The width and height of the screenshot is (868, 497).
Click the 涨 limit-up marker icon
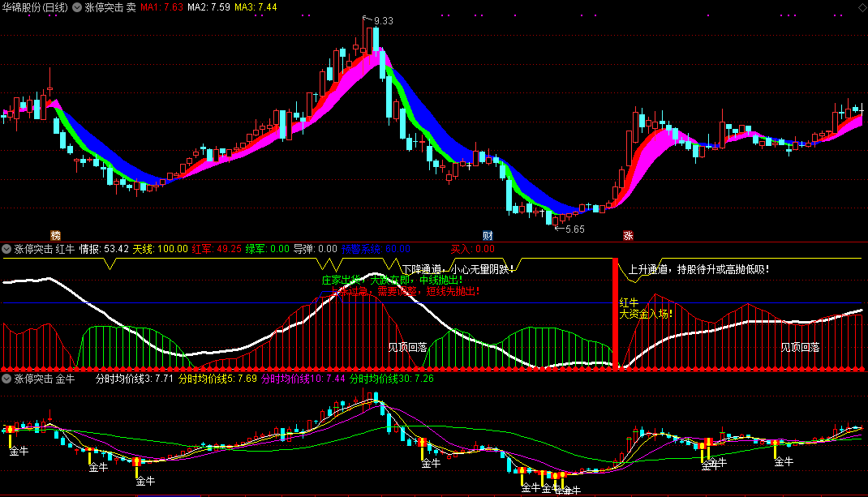[628, 236]
